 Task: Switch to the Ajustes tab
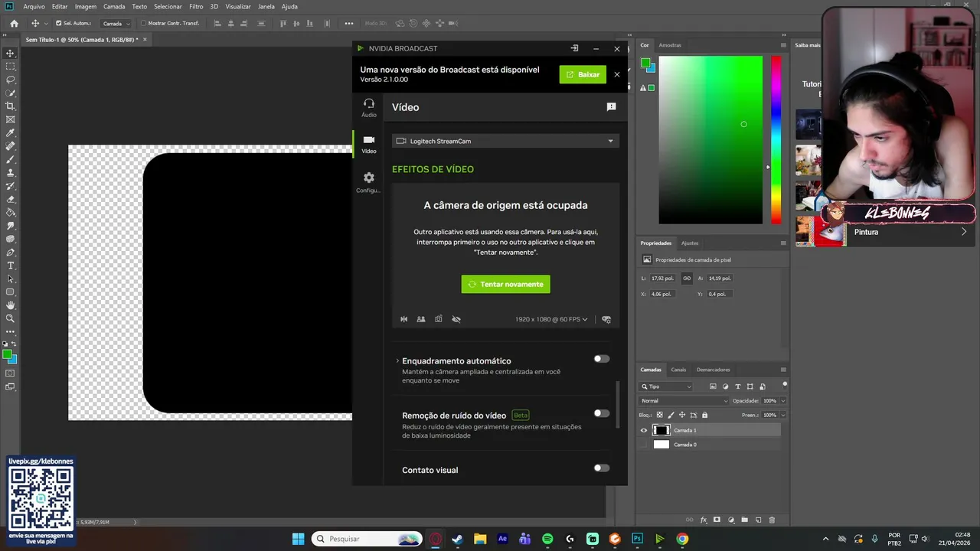[690, 243]
